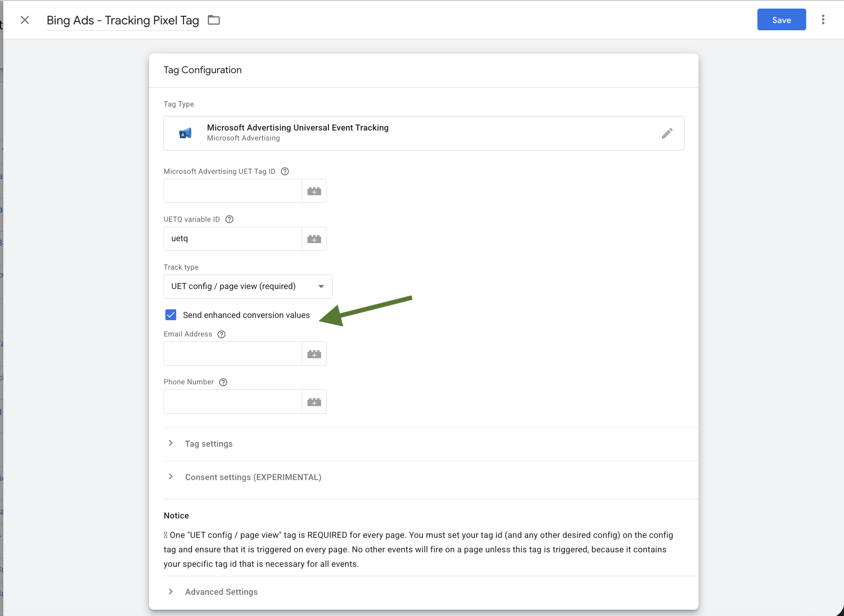
Task: Open the three-dot more options menu
Action: tap(823, 19)
